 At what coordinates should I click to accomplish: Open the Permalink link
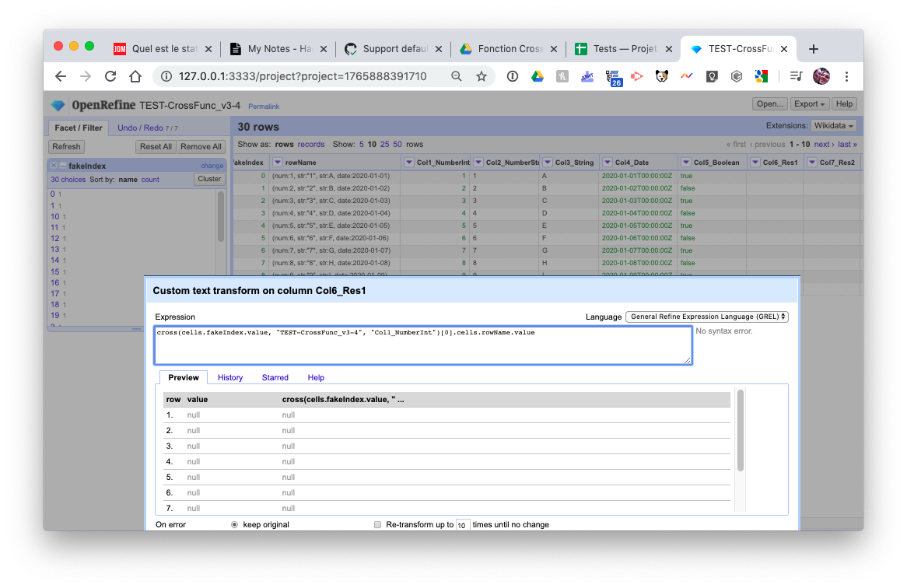264,107
